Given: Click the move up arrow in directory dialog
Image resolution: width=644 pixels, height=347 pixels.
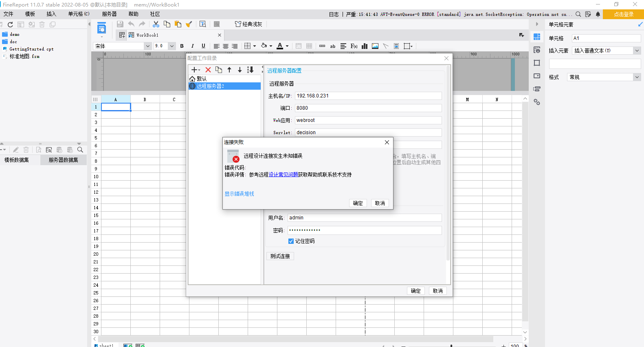Looking at the screenshot, I should coord(229,70).
